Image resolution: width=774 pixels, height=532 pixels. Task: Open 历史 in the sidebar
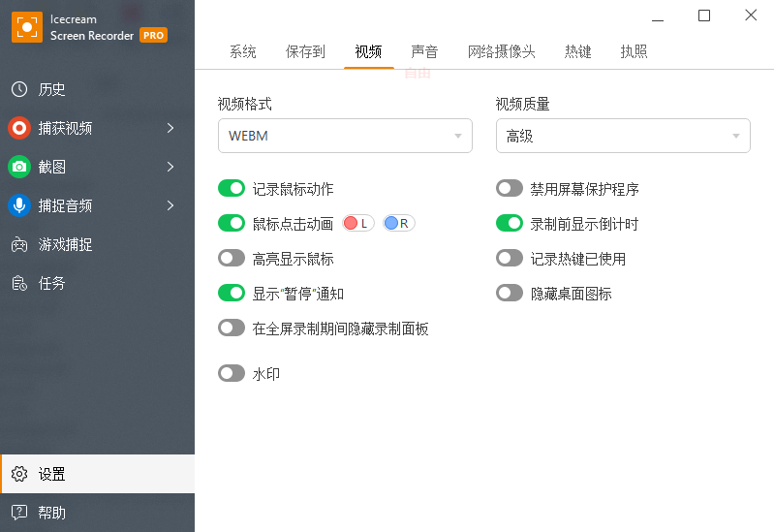[97, 89]
